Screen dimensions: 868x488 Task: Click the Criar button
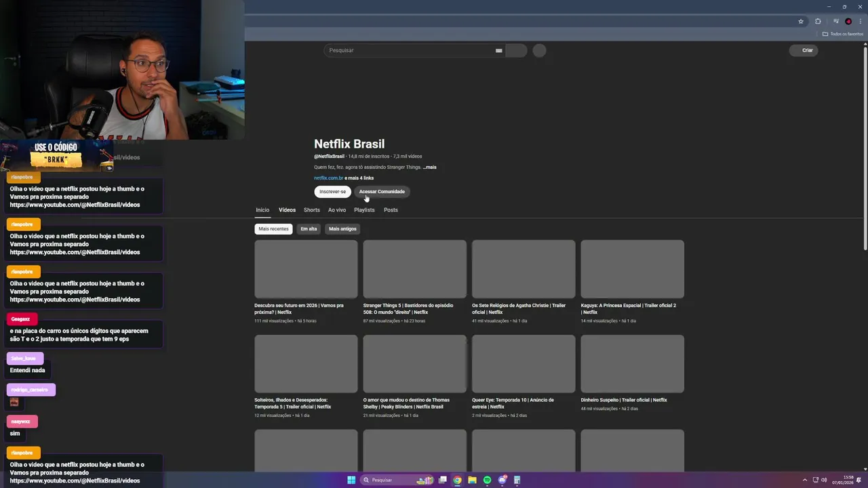point(804,50)
